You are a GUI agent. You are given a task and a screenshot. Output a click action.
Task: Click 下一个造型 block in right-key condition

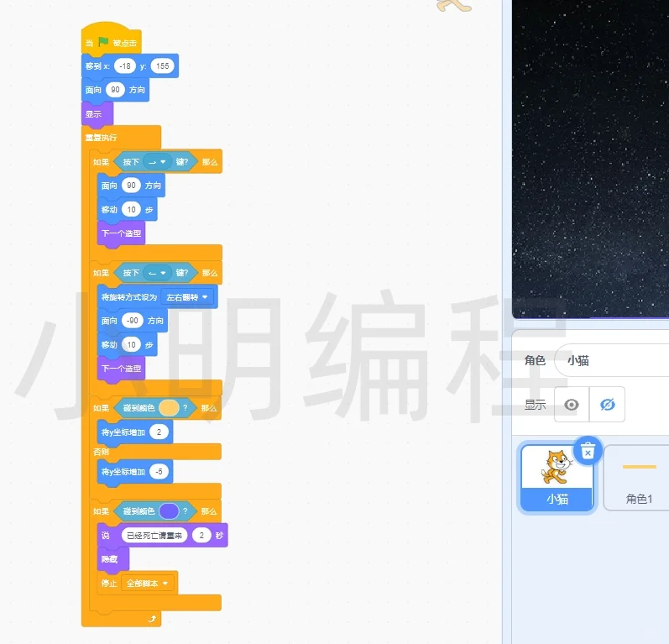click(x=121, y=233)
